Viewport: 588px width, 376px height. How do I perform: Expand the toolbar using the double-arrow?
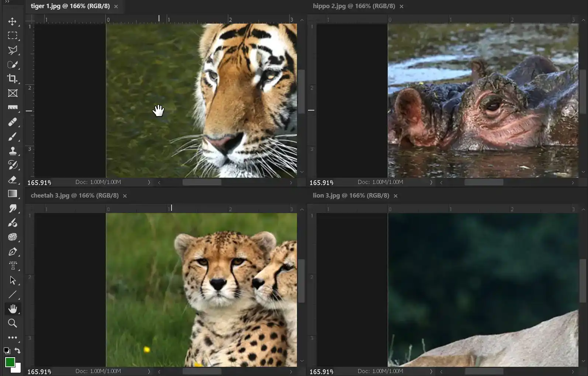(7, 2)
